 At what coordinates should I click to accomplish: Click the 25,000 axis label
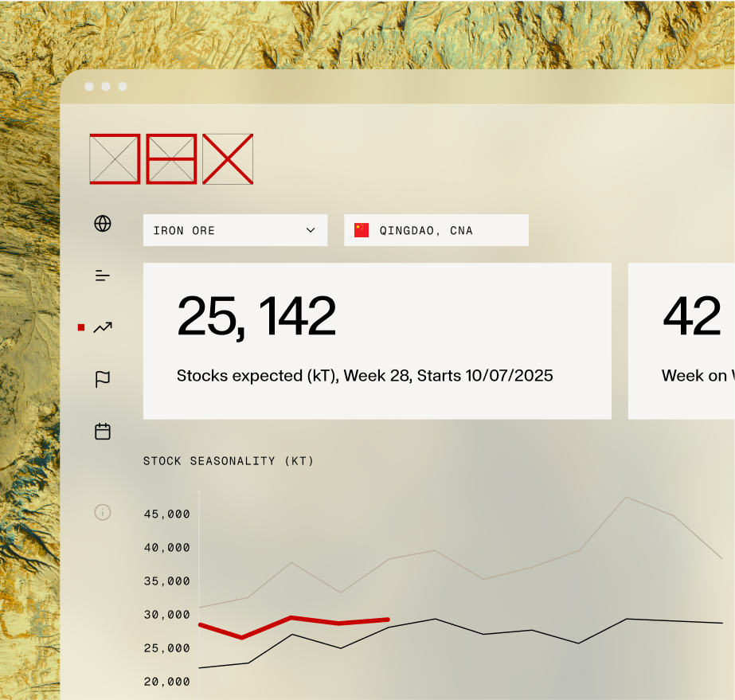click(x=167, y=648)
